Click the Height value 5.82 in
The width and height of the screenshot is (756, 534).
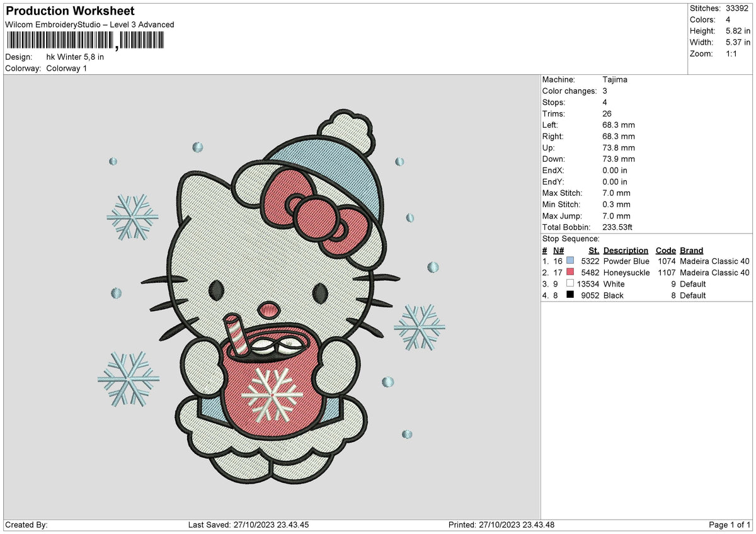(x=738, y=31)
